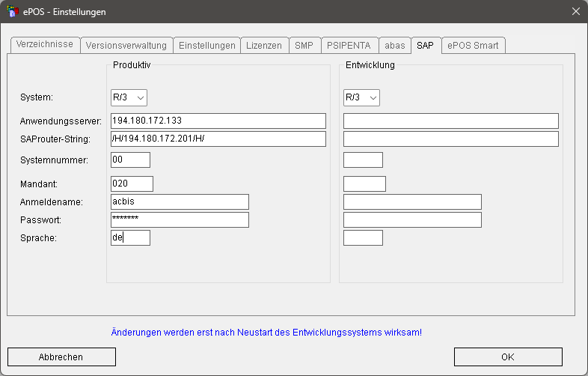Close the ePOS Einstellungen dialog
588x376 pixels.
(x=576, y=12)
